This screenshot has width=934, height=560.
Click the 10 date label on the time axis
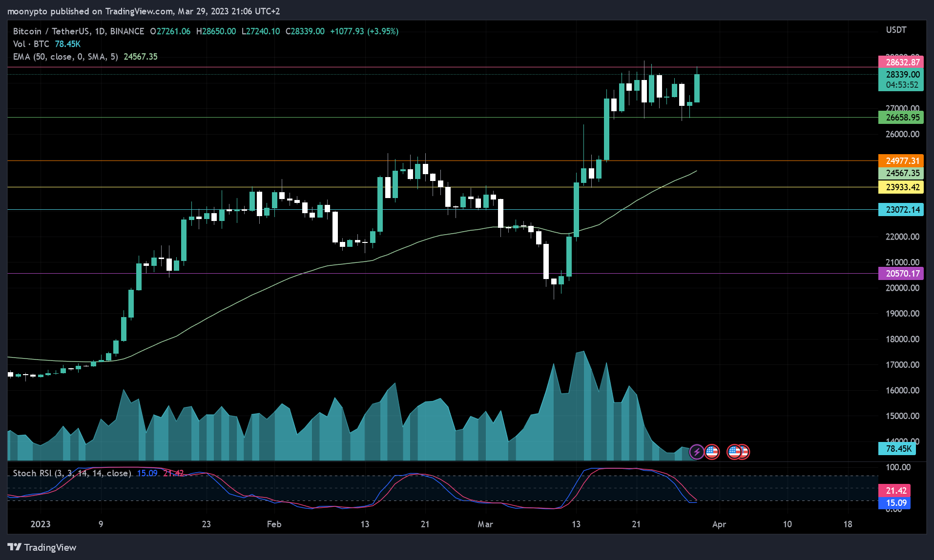point(787,524)
